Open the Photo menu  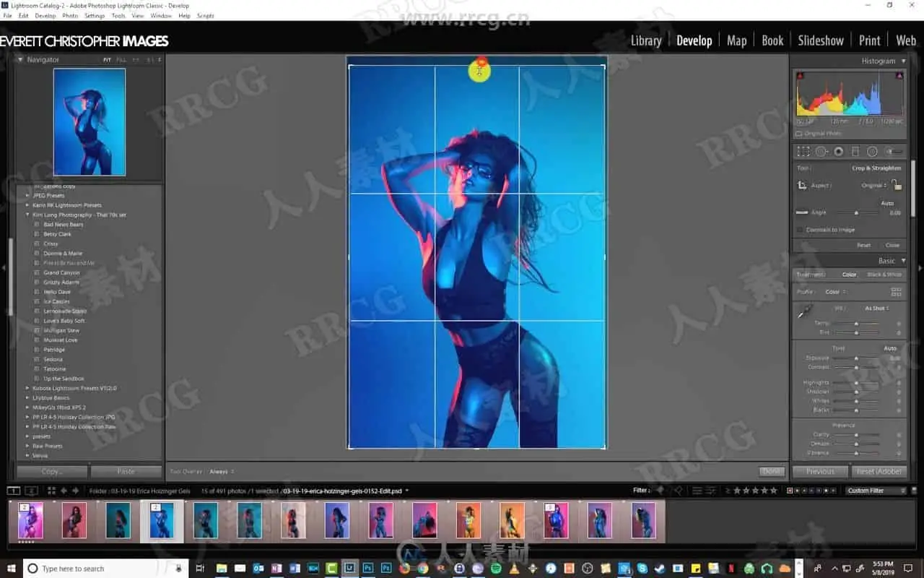70,15
